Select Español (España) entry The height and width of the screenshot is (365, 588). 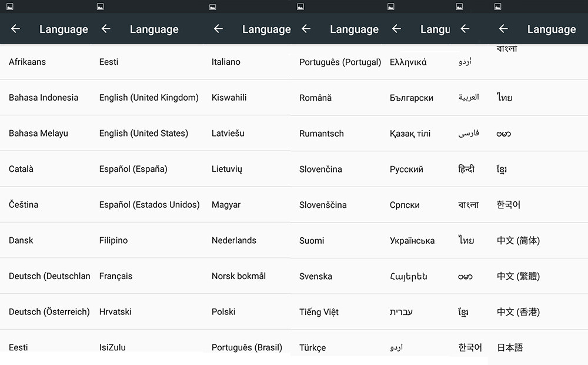(133, 169)
